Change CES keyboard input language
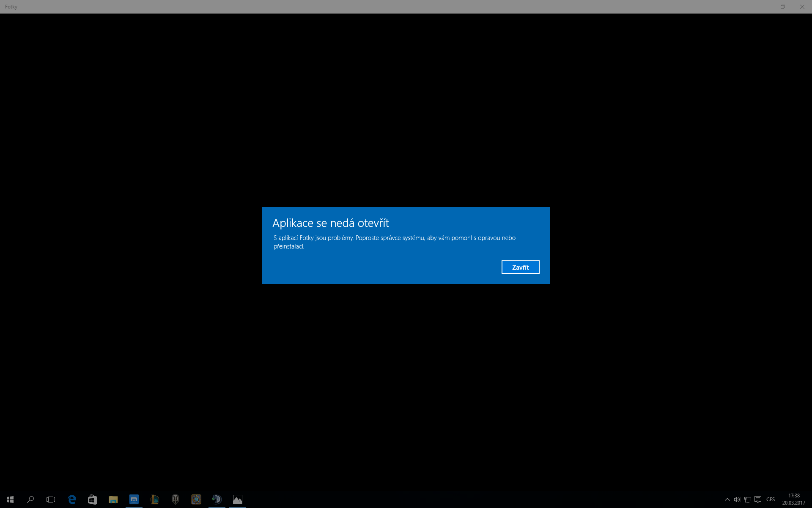 771,500
